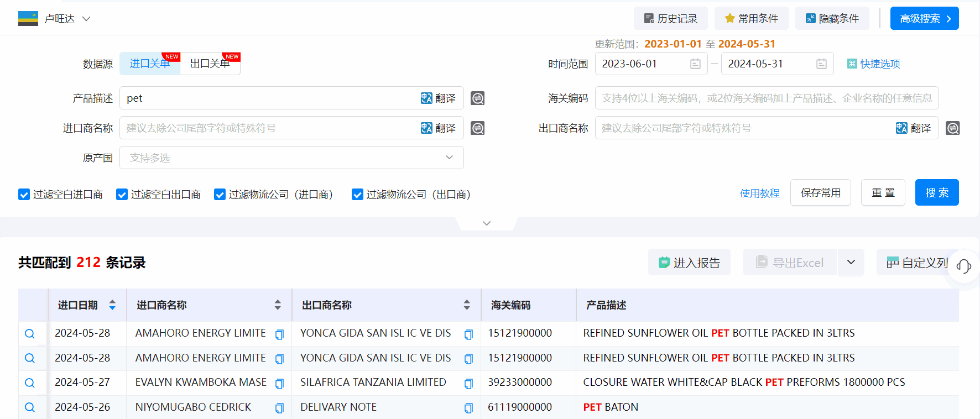The width and height of the screenshot is (980, 419).
Task: Switch to the 出口关单 data source tab
Action: click(x=210, y=64)
